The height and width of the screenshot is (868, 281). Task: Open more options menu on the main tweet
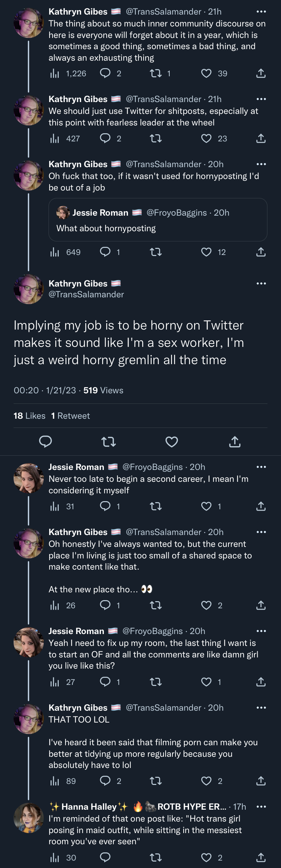(x=261, y=283)
